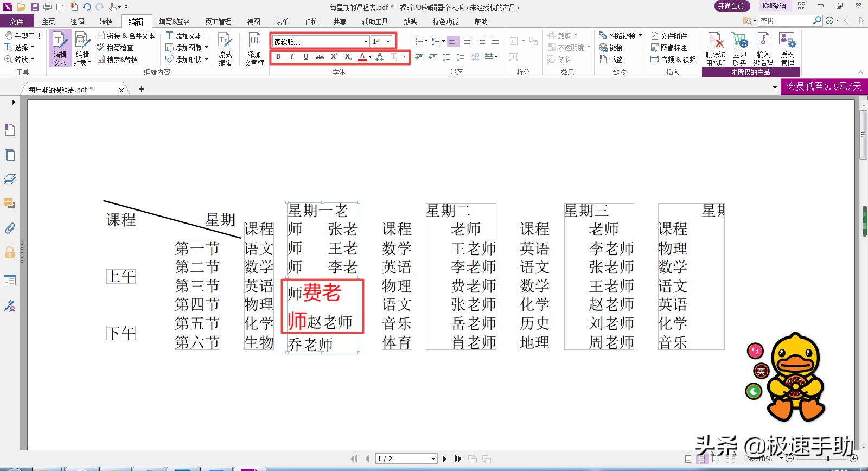Open file using the folder icon

pos(22,7)
